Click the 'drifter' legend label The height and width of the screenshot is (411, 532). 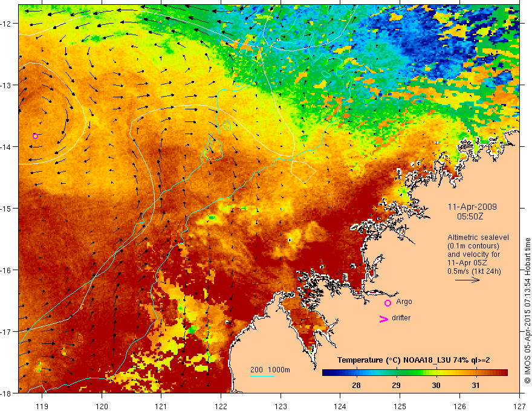(401, 318)
